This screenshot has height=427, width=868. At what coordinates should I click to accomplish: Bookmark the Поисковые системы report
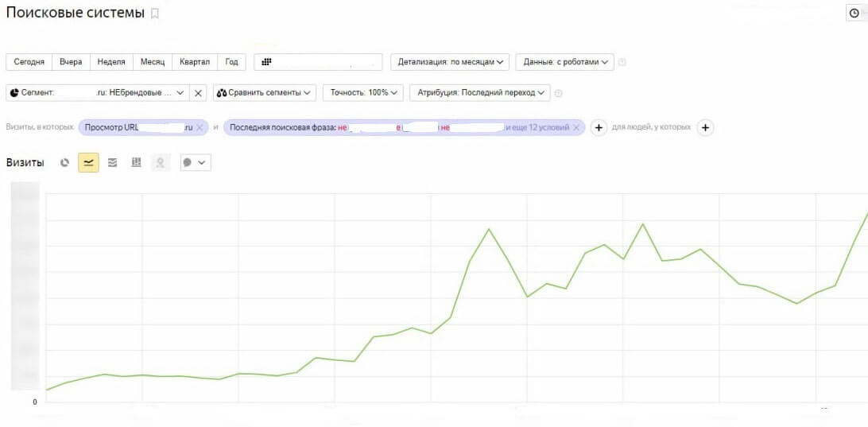click(x=155, y=14)
